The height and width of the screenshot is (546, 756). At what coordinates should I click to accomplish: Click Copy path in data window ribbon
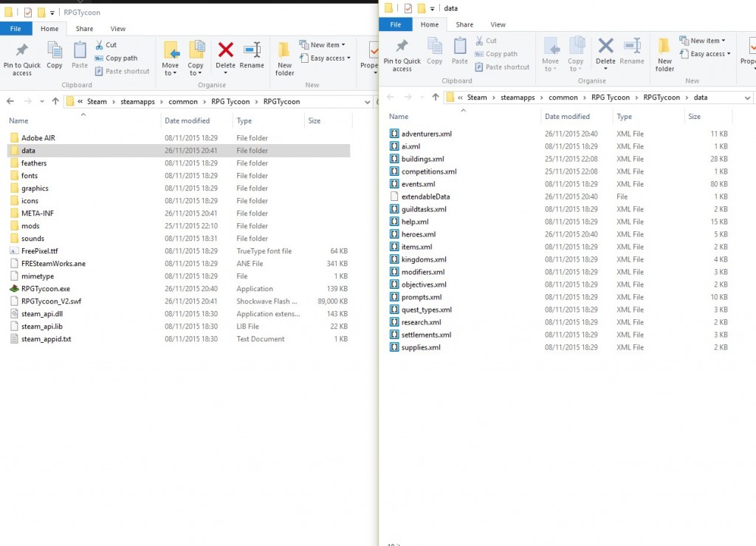[496, 54]
